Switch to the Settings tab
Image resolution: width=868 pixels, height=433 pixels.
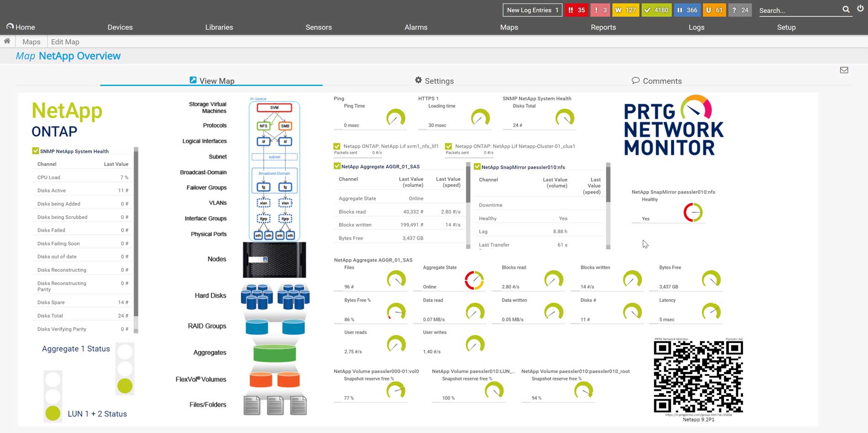tap(434, 80)
